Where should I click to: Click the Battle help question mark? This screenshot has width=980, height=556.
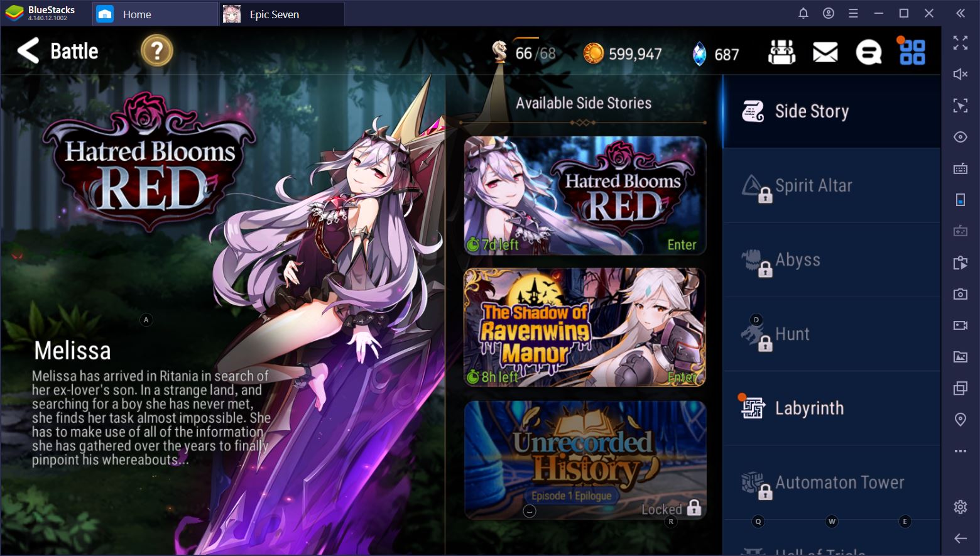click(x=156, y=52)
